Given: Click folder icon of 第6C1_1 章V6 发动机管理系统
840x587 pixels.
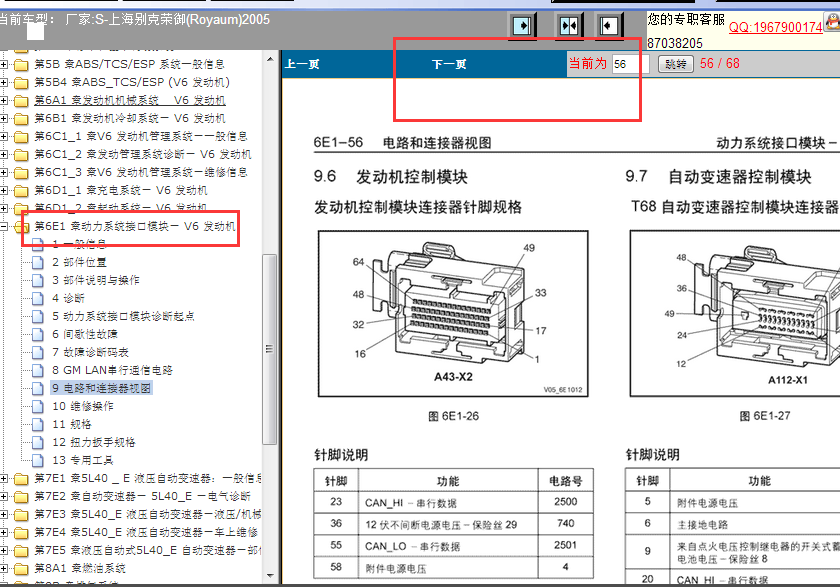Looking at the screenshot, I should tap(21, 137).
